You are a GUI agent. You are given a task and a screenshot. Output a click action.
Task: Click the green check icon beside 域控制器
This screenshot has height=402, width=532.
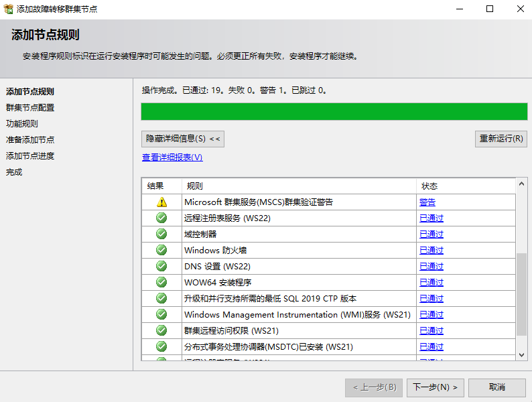tap(161, 234)
